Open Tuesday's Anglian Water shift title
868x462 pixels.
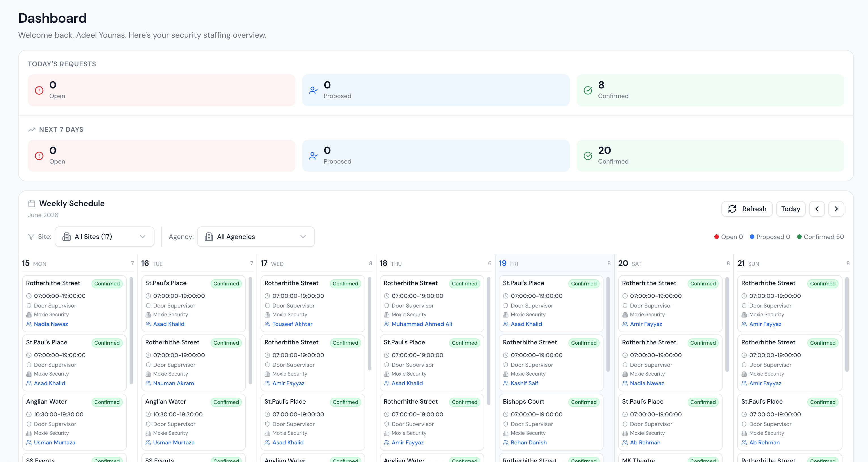[x=166, y=402]
